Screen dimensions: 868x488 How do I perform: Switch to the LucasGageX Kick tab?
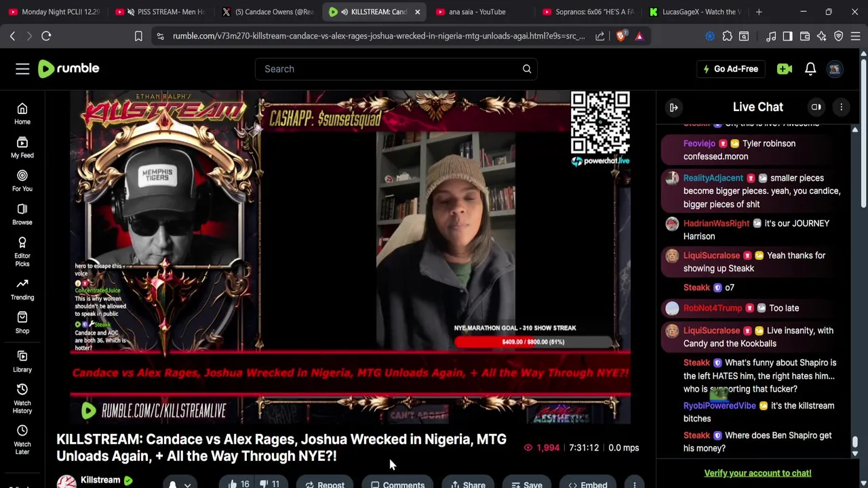click(695, 12)
